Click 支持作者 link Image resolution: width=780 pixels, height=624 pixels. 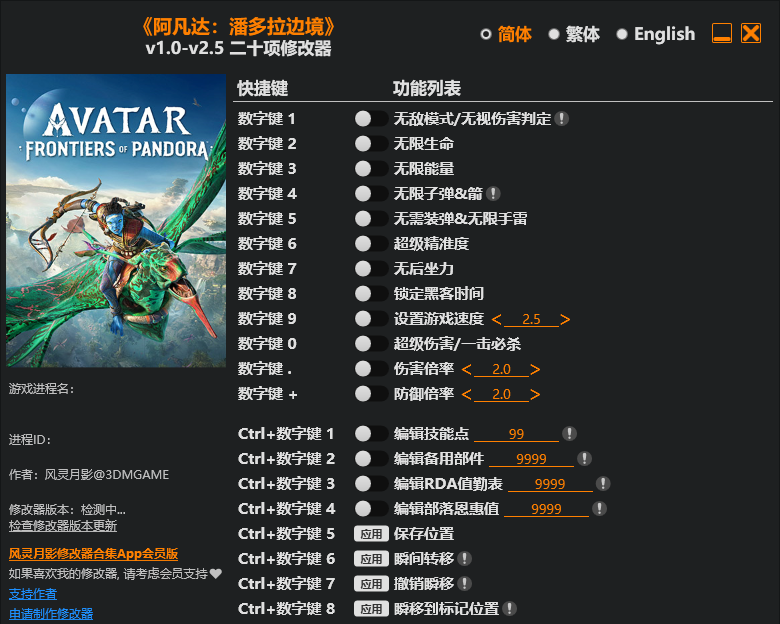[x=33, y=594]
